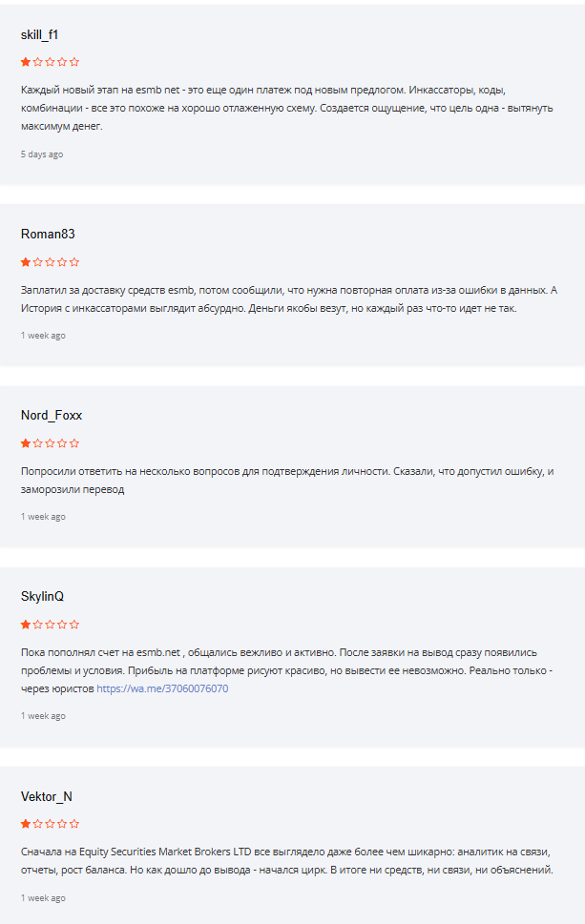Click the timestamp under Roman83's review
This screenshot has width=585, height=924.
coord(43,336)
